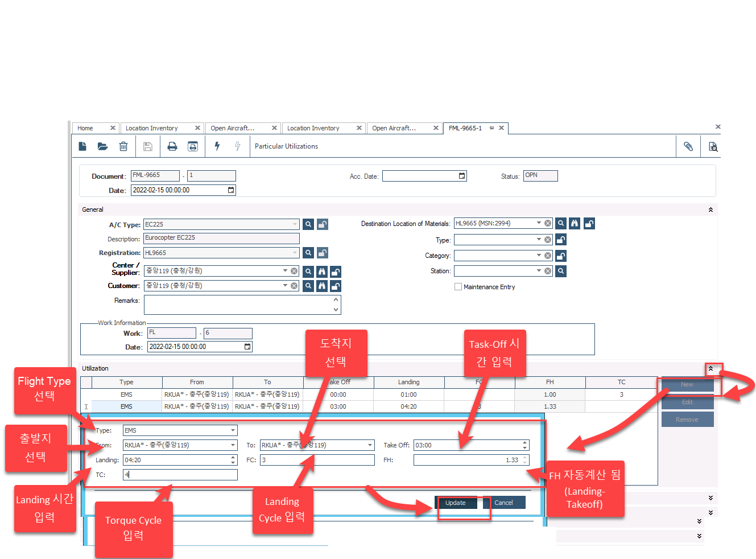Click the Print icon in toolbar
The height and width of the screenshot is (559, 756).
pos(172,147)
